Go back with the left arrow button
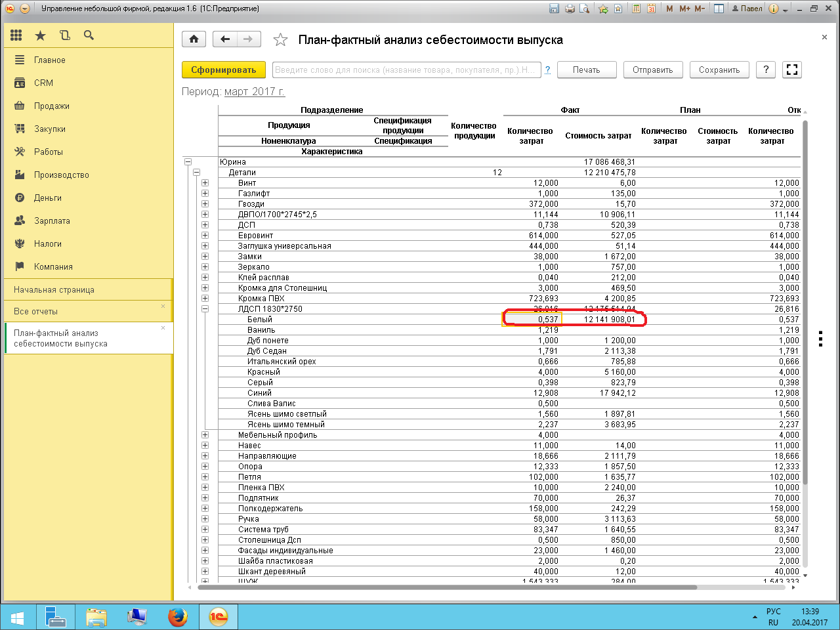The height and width of the screenshot is (630, 840). (x=225, y=39)
